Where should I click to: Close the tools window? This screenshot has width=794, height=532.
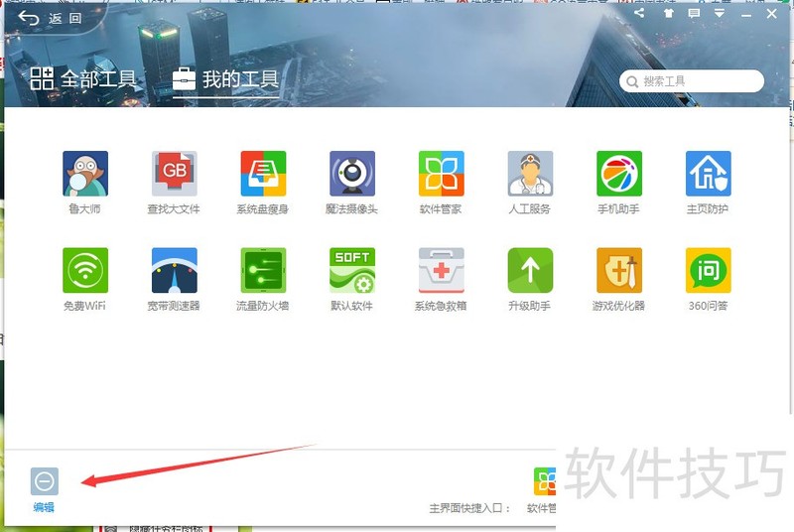[x=772, y=14]
